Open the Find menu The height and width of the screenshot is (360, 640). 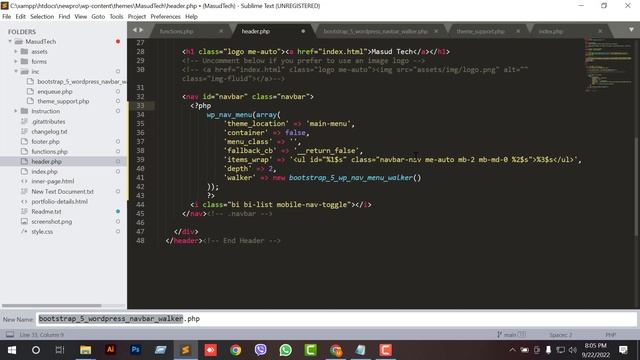coord(64,17)
